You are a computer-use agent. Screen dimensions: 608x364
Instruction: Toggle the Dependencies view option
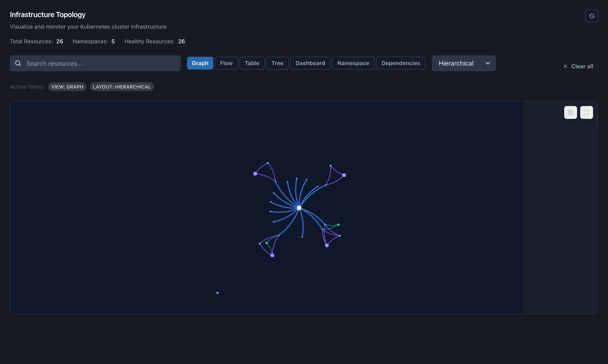[400, 63]
